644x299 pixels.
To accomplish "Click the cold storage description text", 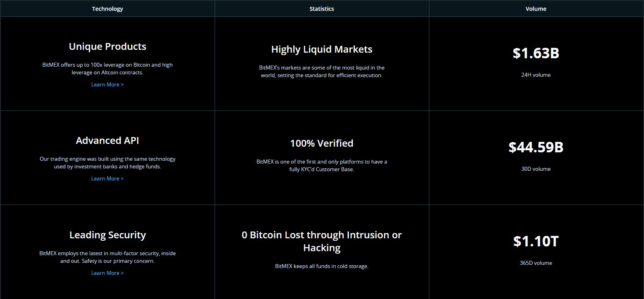I will click(322, 266).
